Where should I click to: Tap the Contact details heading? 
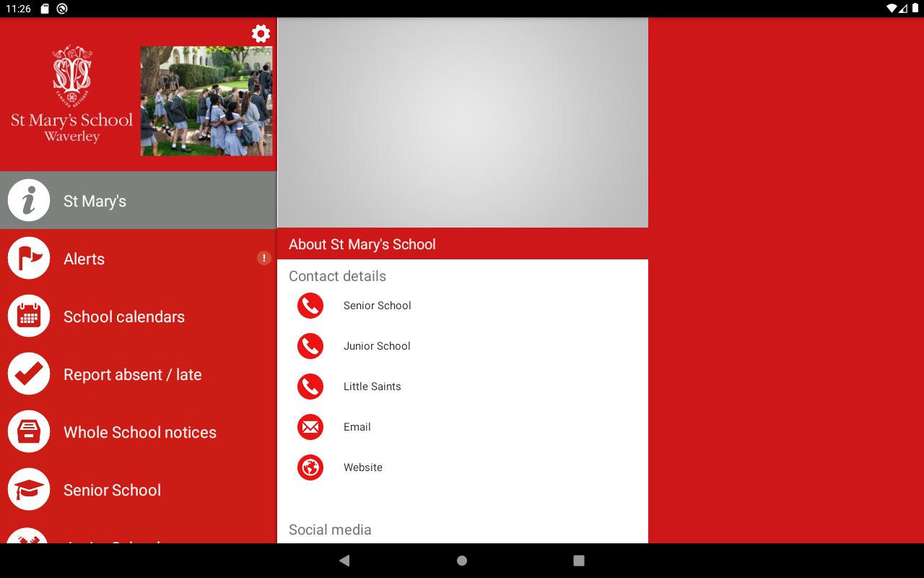point(337,276)
